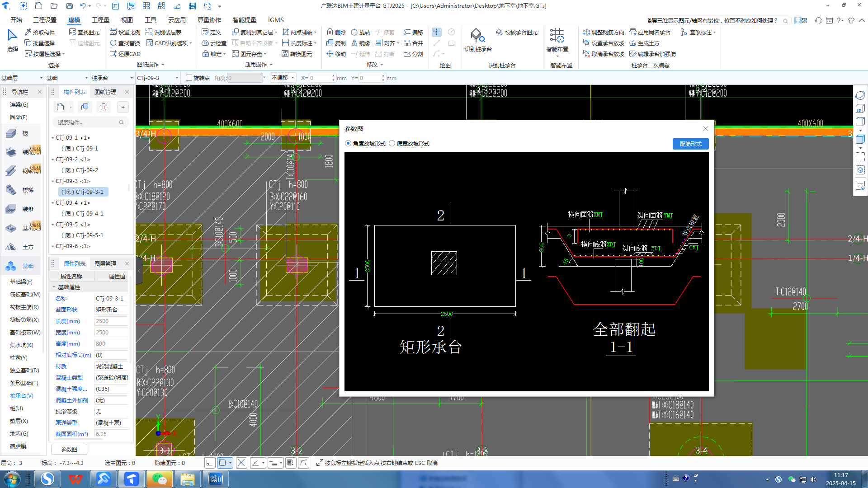Image resolution: width=868 pixels, height=488 pixels.
Task: Click 设置比例 set scale tool
Action: tap(125, 32)
